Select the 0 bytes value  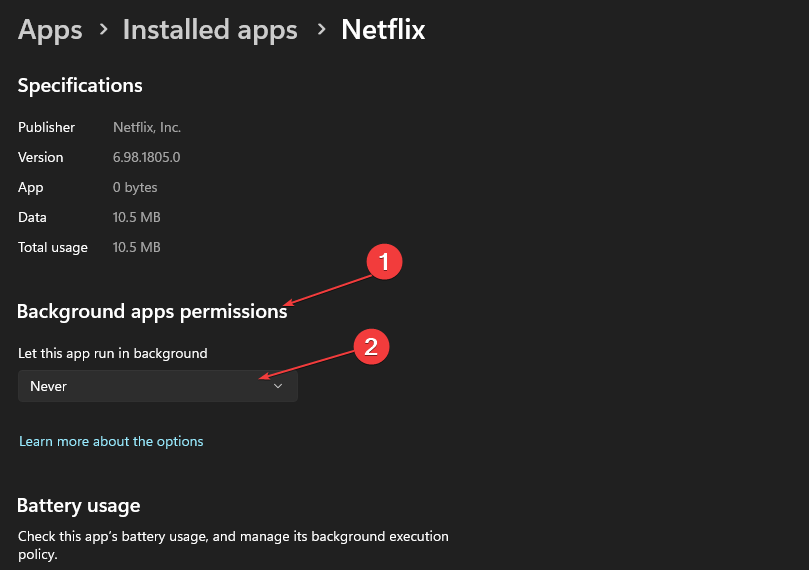click(135, 187)
